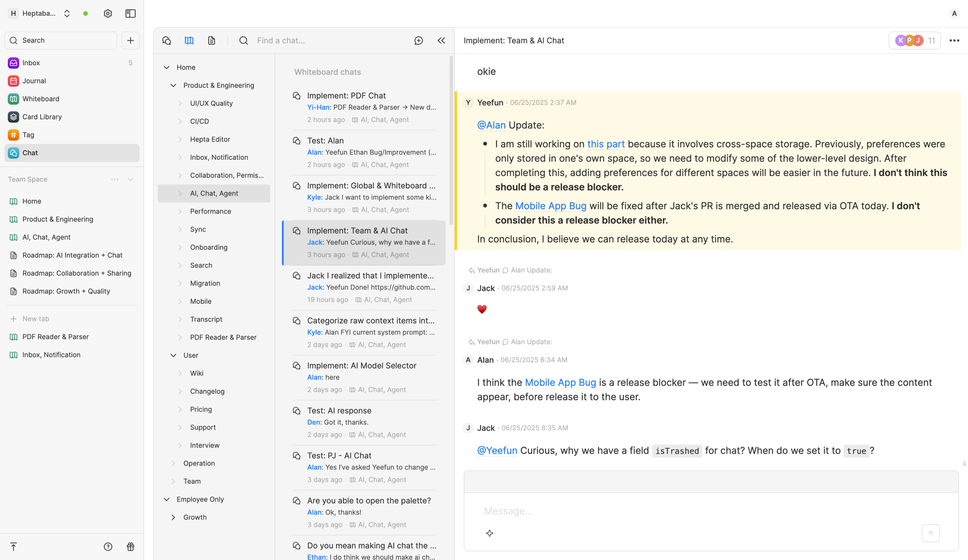Click the @Alan mention

[491, 125]
